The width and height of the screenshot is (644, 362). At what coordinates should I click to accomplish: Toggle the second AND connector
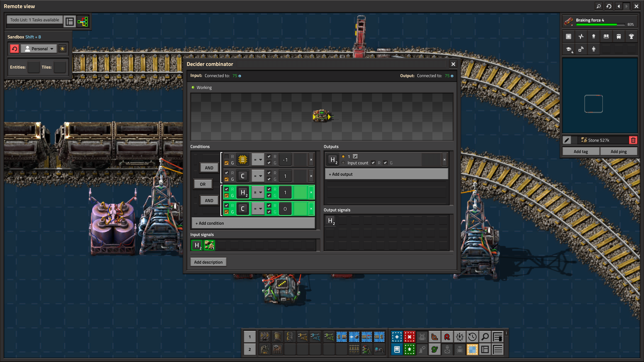tap(209, 201)
